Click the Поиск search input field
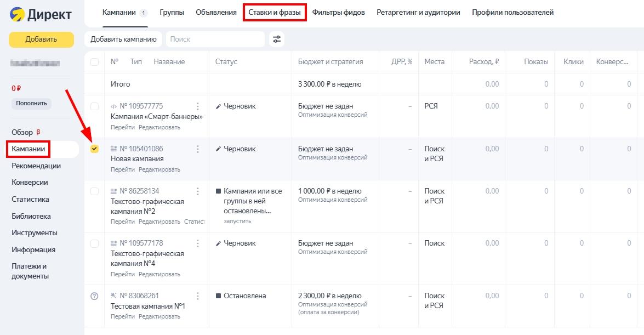This screenshot has width=644, height=335. point(214,39)
